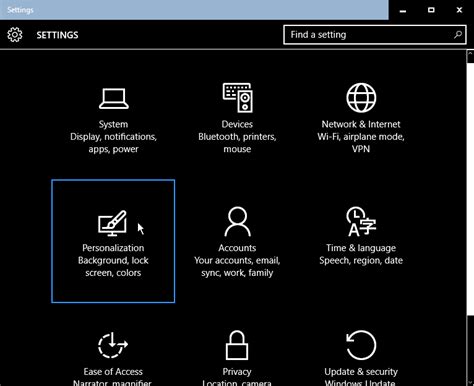The height and width of the screenshot is (386, 474).
Task: Click the Accounts label text
Action: [237, 248]
